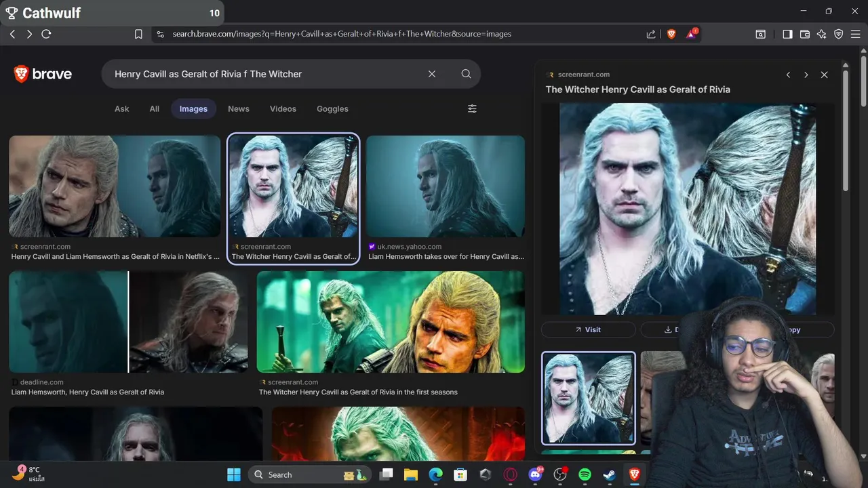Image resolution: width=868 pixels, height=488 pixels.
Task: Open the uk.news.yahoo.com Liam Hemsworth thumbnail
Action: click(446, 186)
